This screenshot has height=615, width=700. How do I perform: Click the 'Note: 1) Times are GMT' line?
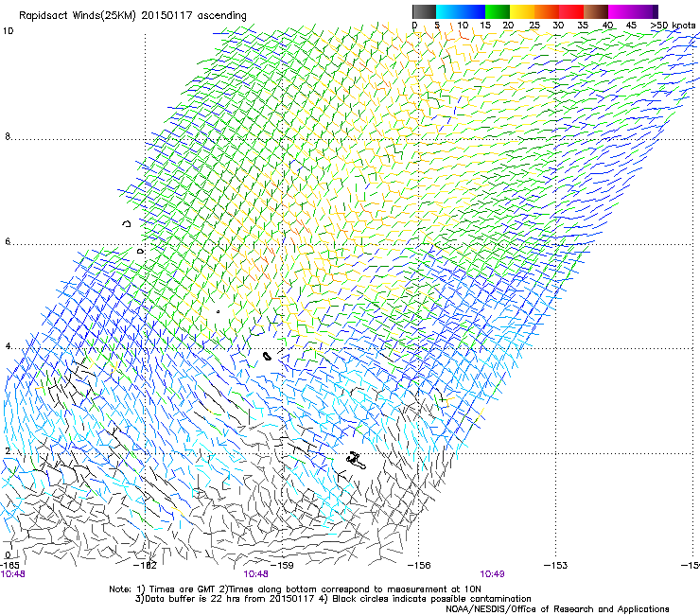coord(295,589)
